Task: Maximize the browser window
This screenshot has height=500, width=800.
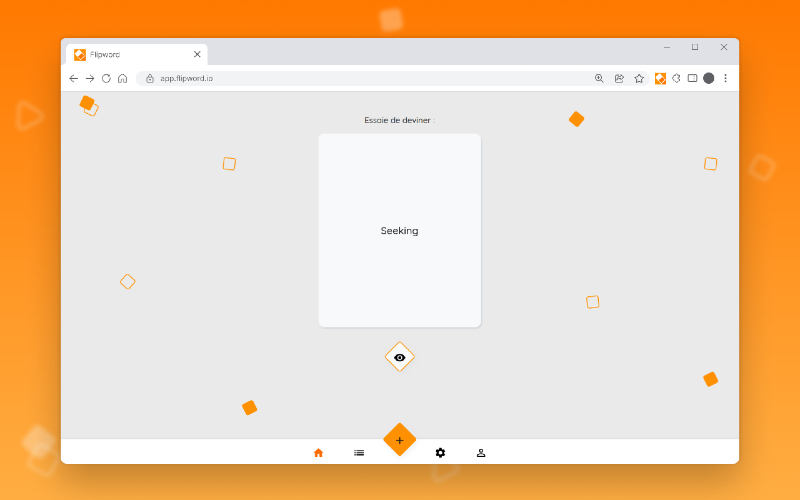Action: pyautogui.click(x=695, y=47)
